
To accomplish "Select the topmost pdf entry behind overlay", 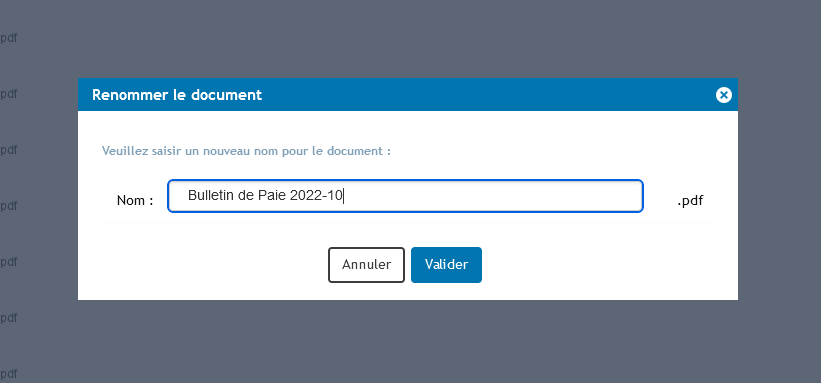I will pos(9,38).
